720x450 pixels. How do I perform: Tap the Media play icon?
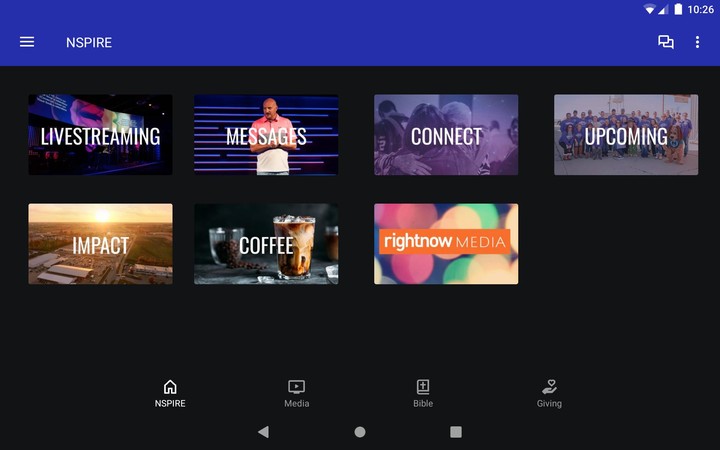[296, 387]
